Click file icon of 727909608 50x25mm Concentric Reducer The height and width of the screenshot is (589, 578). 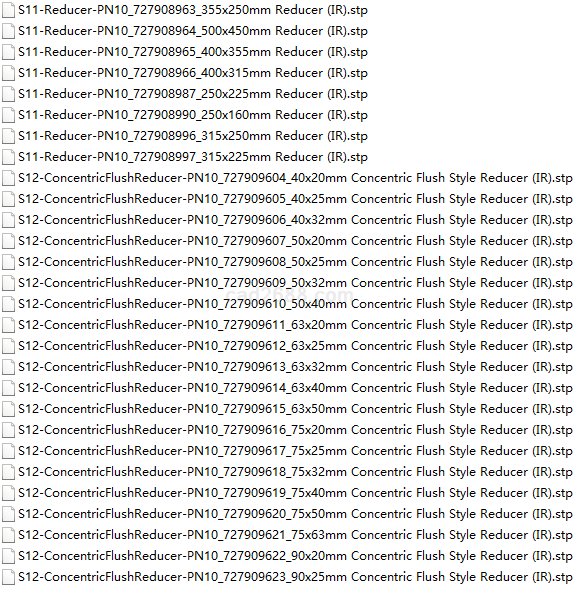point(8,262)
